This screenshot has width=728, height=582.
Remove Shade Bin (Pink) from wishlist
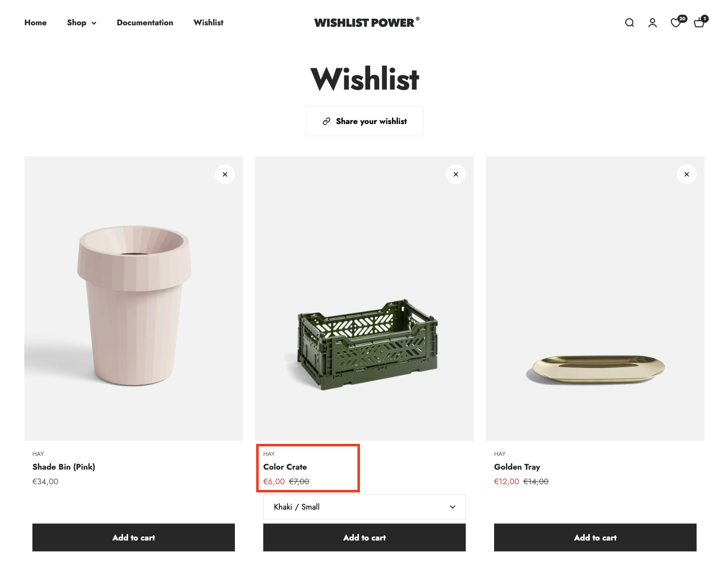225,174
